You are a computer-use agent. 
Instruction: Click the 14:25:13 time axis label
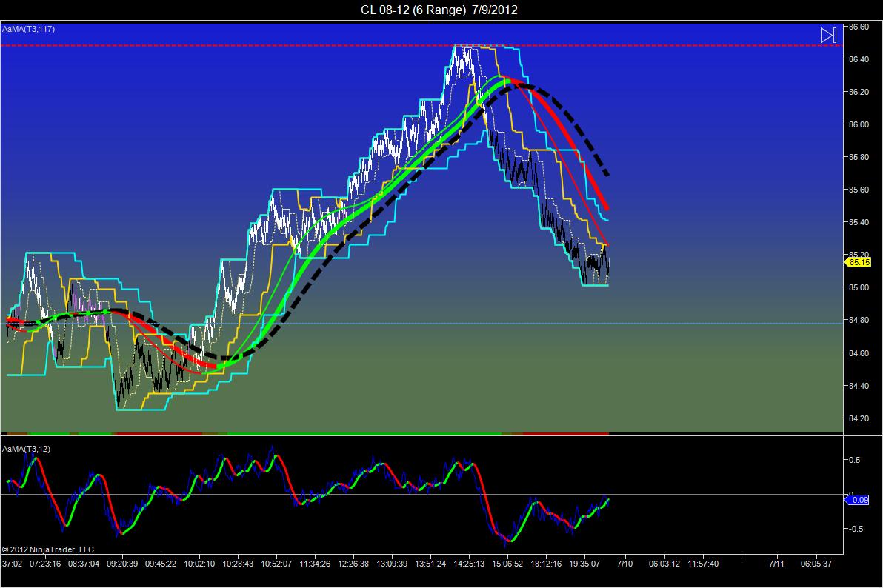click(469, 564)
